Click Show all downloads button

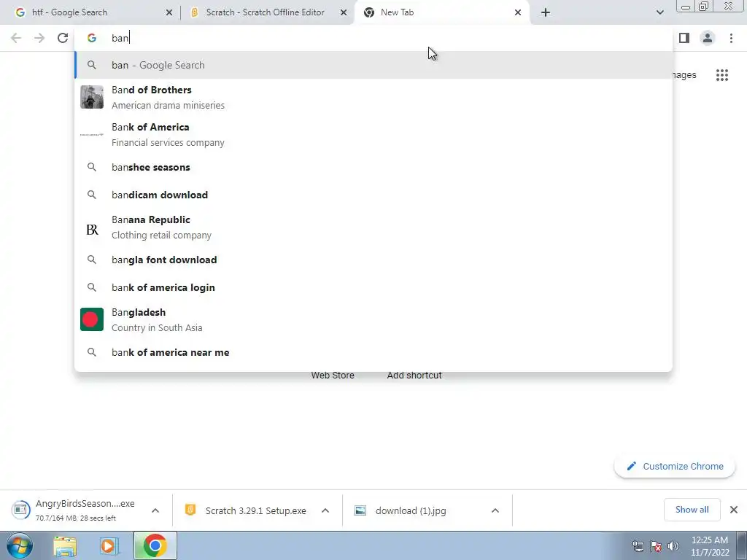[692, 510]
